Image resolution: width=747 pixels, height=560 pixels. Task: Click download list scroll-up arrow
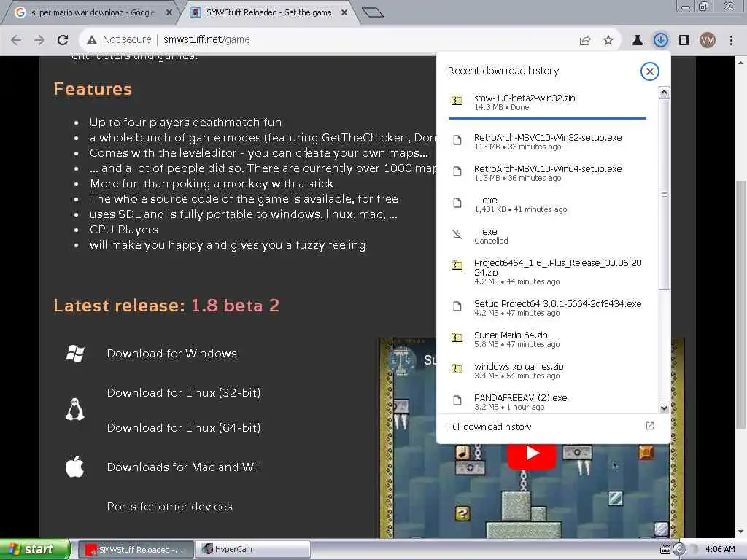click(x=664, y=92)
